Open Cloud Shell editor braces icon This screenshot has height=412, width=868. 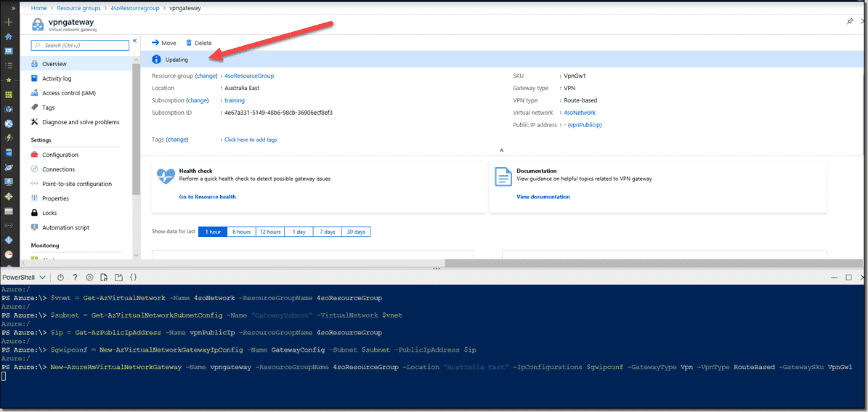pyautogui.click(x=133, y=277)
